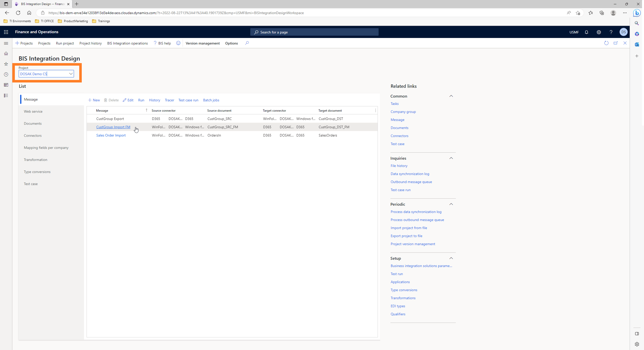Switch to the Web service tab
The width and height of the screenshot is (644, 350).
tap(33, 111)
